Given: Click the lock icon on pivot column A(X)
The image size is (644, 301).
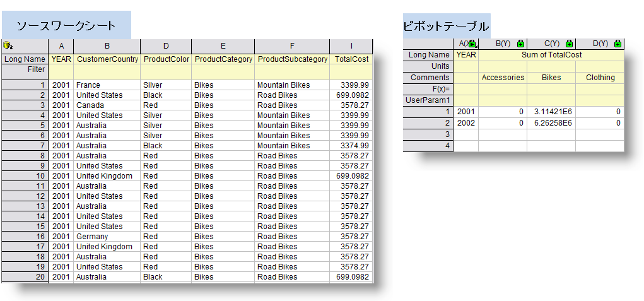Looking at the screenshot, I should click(x=472, y=44).
